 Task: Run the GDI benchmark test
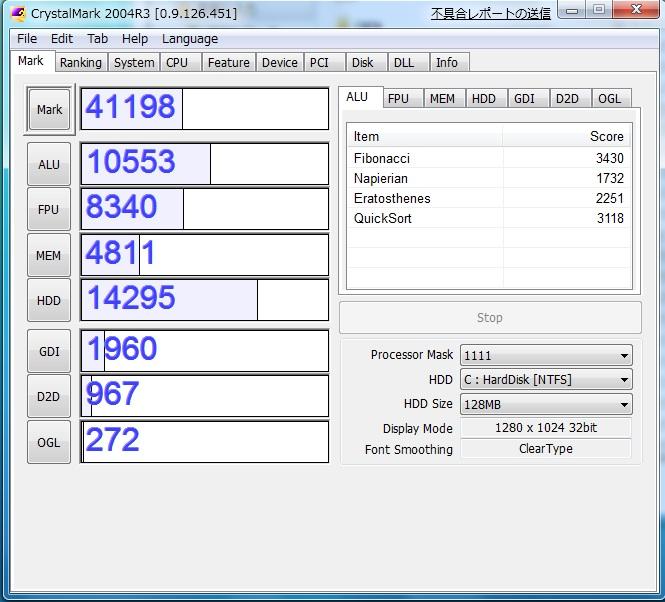click(49, 351)
